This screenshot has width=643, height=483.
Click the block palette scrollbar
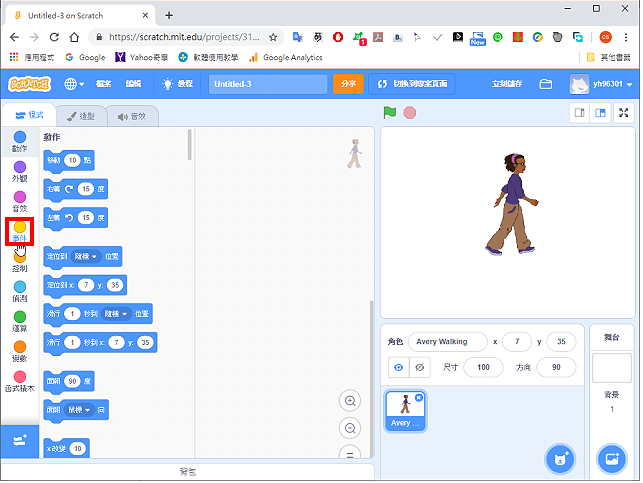[x=189, y=145]
